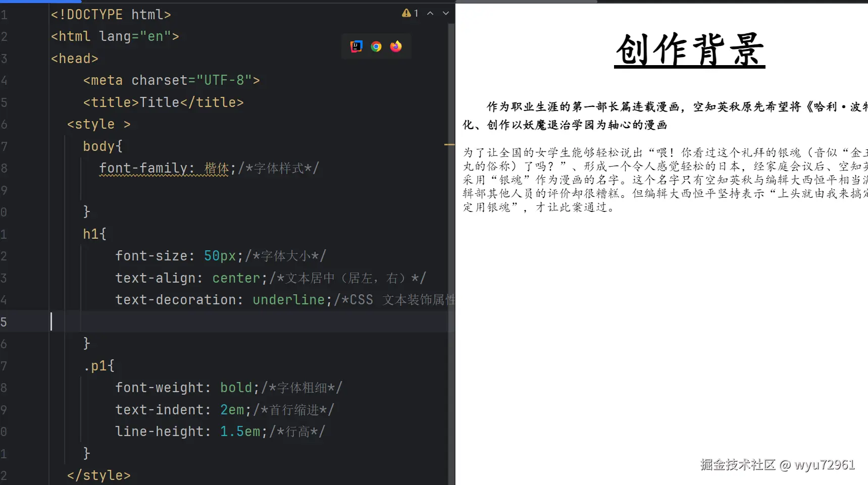This screenshot has width=868, height=485.
Task: Open page in the built-in IDE preview
Action: pos(356,46)
